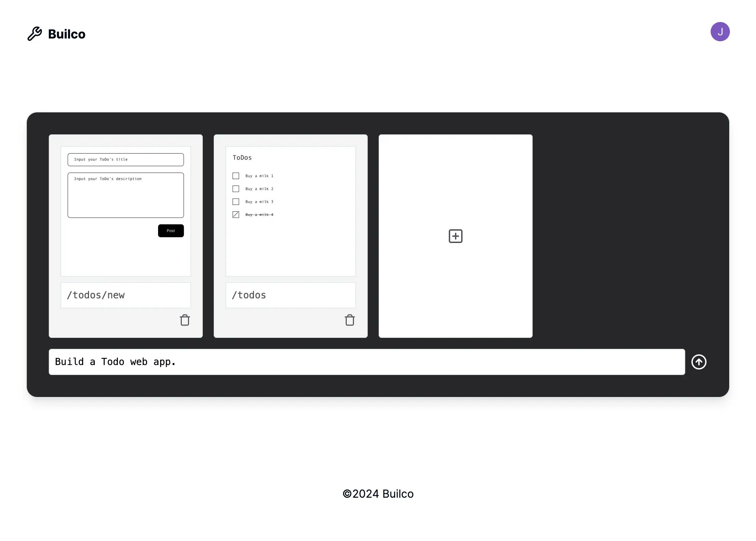Toggle the checked state of Buy a milk 4
The height and width of the screenshot is (541, 756).
(x=236, y=214)
